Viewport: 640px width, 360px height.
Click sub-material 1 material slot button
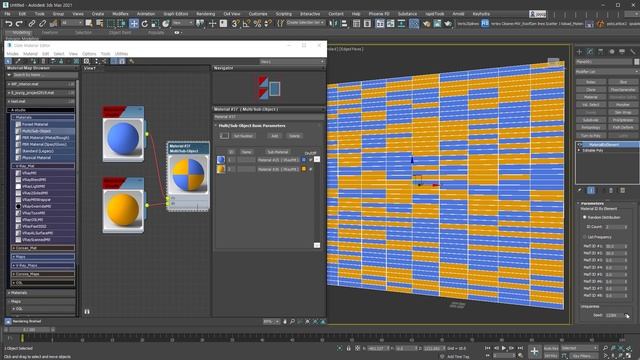click(x=278, y=160)
